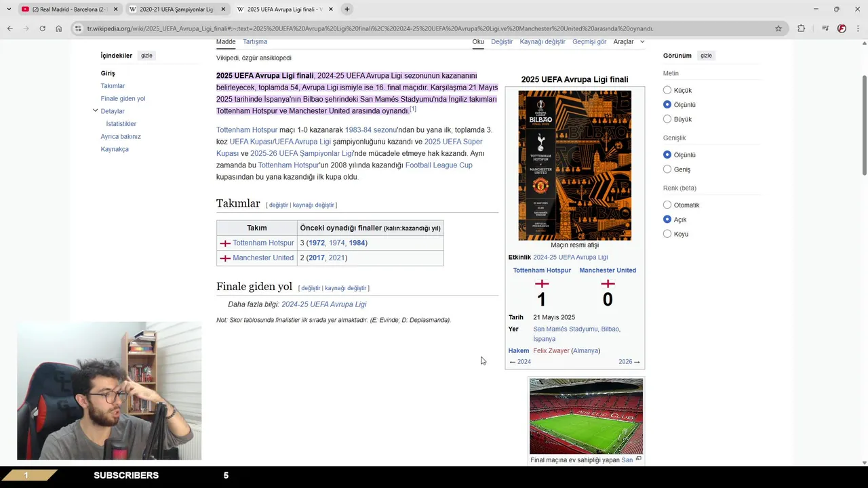Select the Oku view tab
Screen dimensions: 868x488
[x=478, y=42]
